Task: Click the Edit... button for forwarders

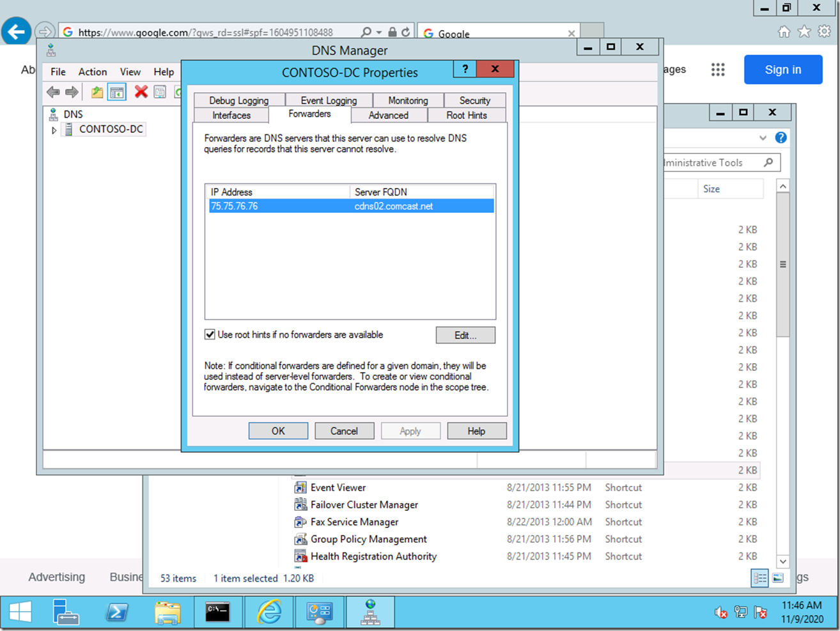Action: click(x=465, y=335)
